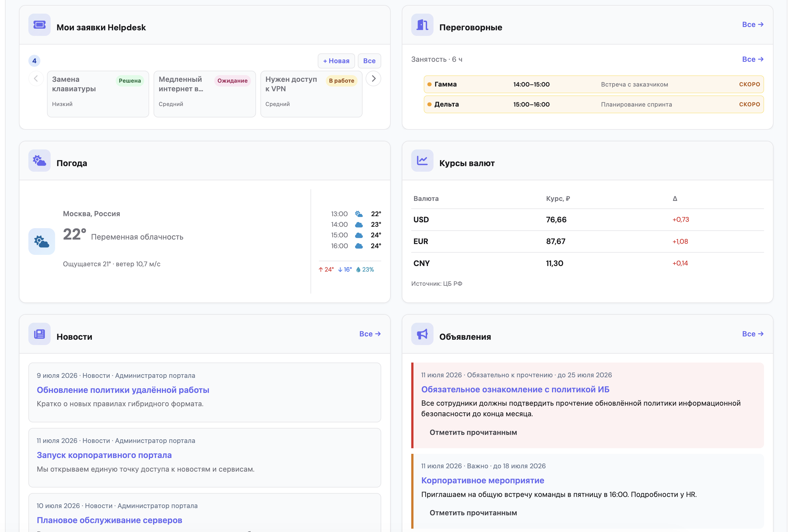Click Ощущается 21° wind details text
This screenshot has height=532, width=793.
tap(112, 264)
